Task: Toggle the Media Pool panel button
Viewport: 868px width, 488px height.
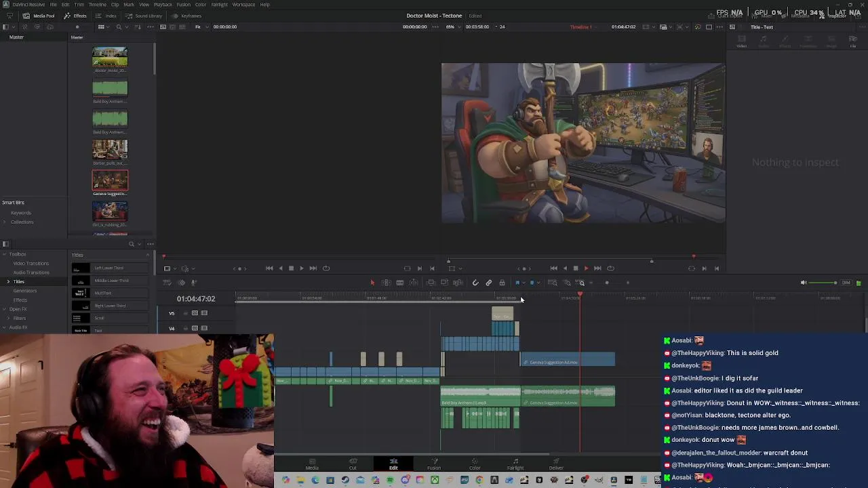Action: (x=39, y=16)
